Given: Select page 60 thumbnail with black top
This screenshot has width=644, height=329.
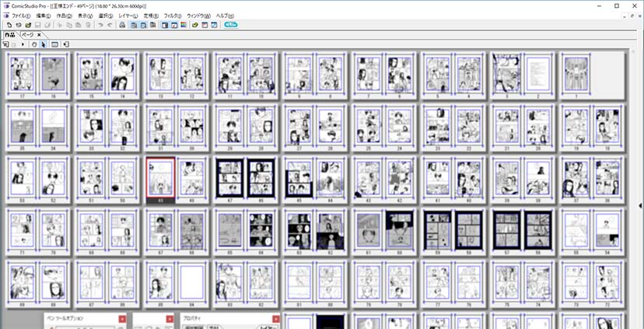Looking at the screenshot, I should tap(399, 230).
